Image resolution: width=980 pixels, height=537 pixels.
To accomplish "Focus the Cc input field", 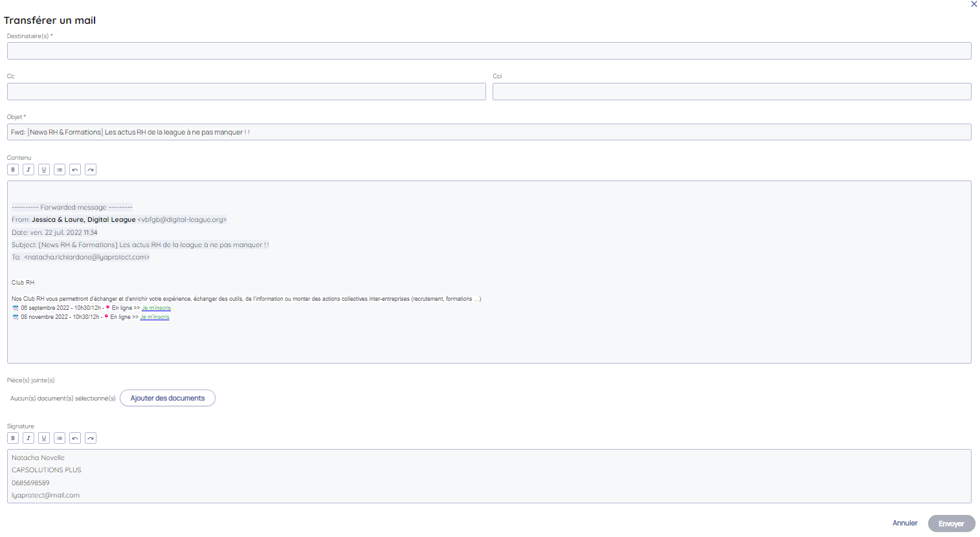I will pos(246,92).
